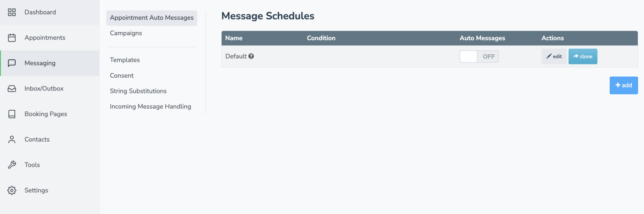Go to Templates
Image resolution: width=644 pixels, height=214 pixels.
(x=125, y=60)
